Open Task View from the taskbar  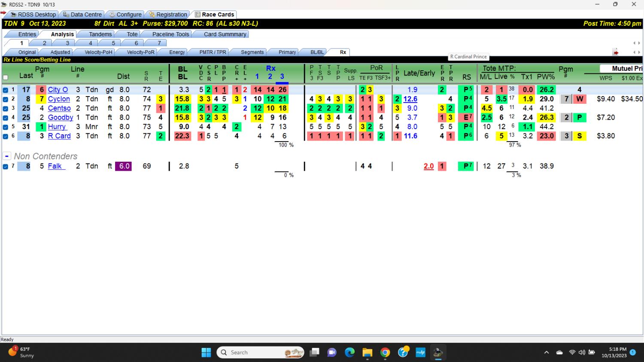[x=315, y=353]
